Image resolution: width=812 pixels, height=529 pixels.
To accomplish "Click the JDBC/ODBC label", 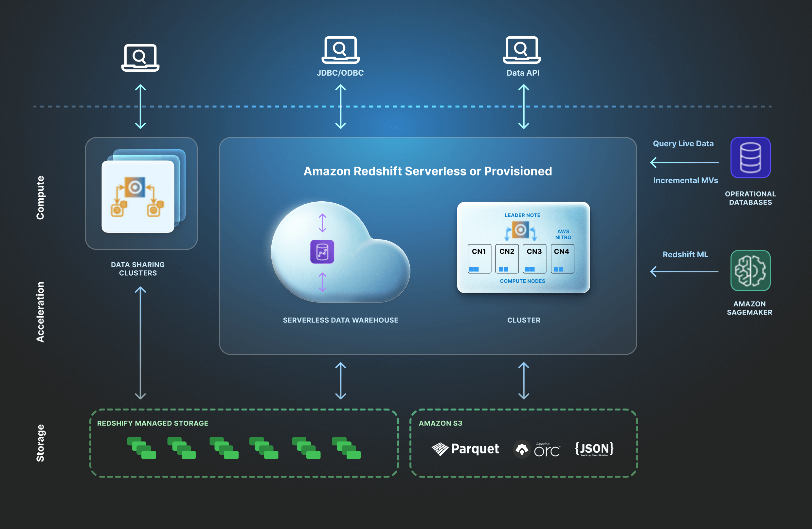I will coord(340,73).
